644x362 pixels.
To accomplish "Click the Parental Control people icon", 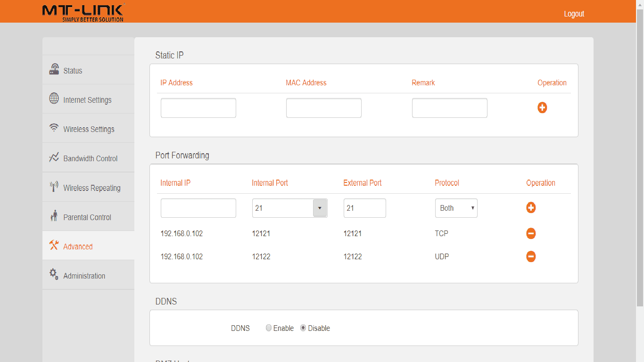I will (54, 216).
